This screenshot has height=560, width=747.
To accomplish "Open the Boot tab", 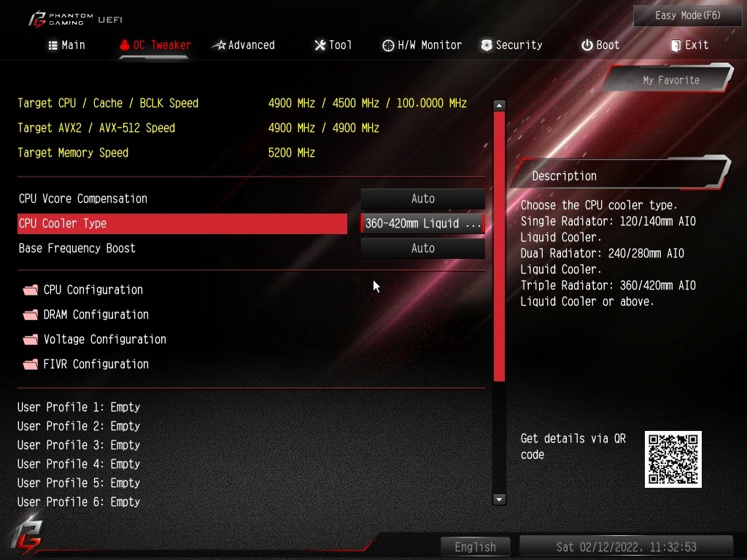I will 600,45.
